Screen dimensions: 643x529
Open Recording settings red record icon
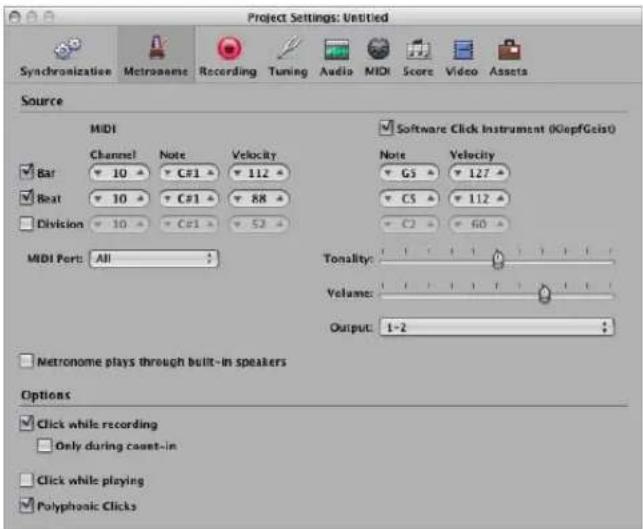click(229, 48)
